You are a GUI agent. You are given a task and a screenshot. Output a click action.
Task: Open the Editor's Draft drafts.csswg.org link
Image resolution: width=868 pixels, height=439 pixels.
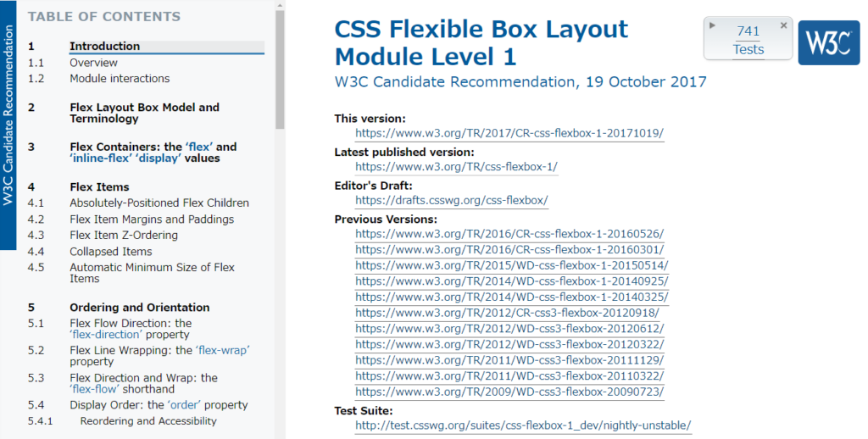tap(452, 200)
